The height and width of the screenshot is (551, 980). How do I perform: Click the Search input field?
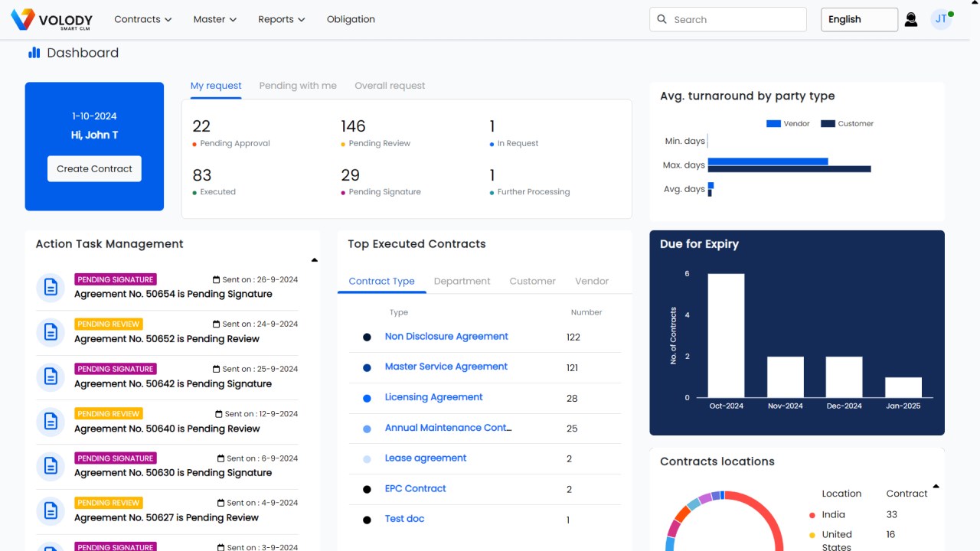click(x=735, y=20)
